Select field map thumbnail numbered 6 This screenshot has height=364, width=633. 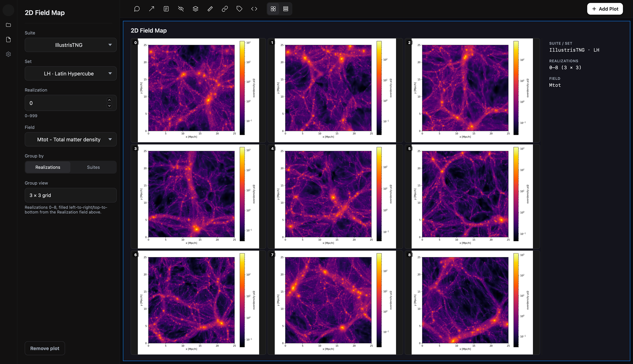tap(198, 303)
